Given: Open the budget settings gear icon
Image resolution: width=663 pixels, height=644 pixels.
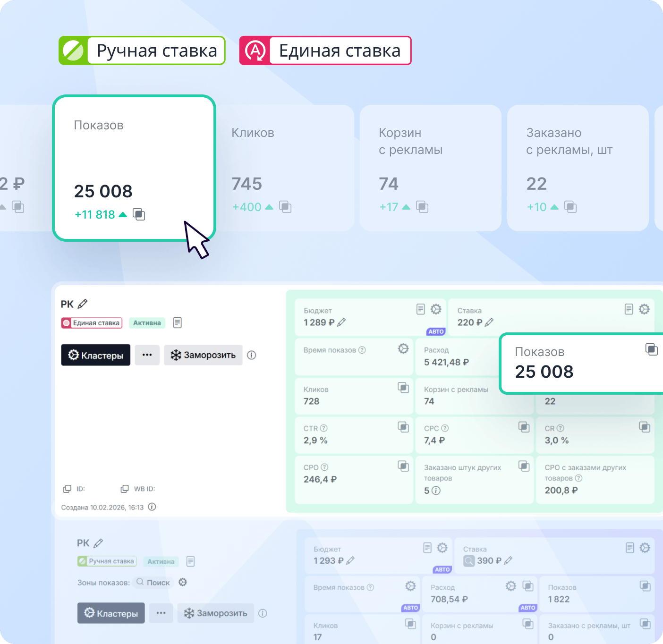Looking at the screenshot, I should tap(435, 310).
